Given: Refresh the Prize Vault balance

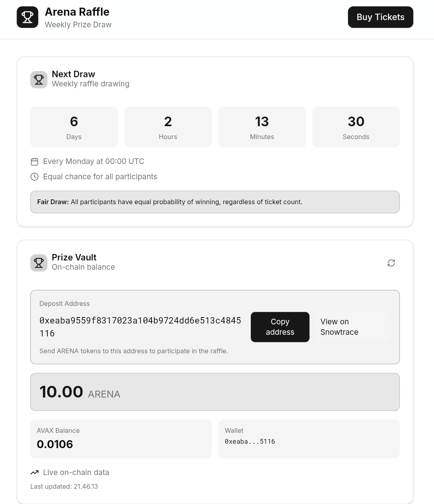Looking at the screenshot, I should [x=391, y=263].
